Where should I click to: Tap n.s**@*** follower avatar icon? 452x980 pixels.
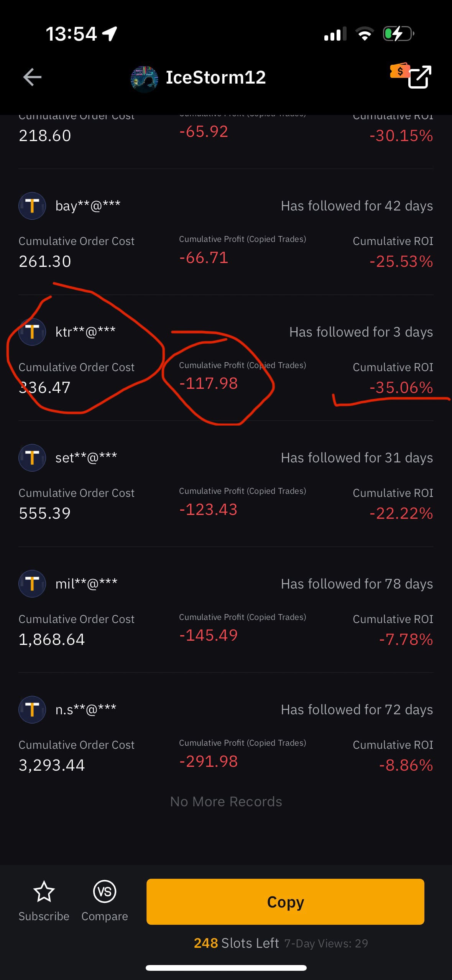pyautogui.click(x=32, y=710)
